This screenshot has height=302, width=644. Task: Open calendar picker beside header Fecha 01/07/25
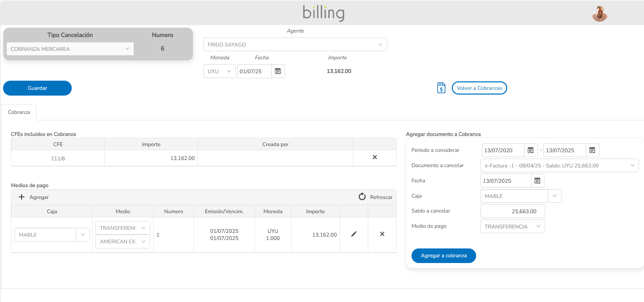278,71
